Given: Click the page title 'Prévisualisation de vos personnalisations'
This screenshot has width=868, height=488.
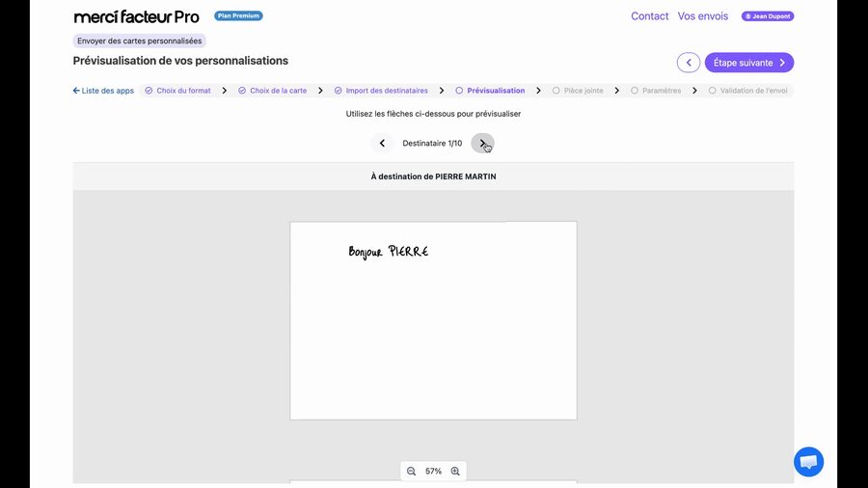Looking at the screenshot, I should tap(180, 61).
